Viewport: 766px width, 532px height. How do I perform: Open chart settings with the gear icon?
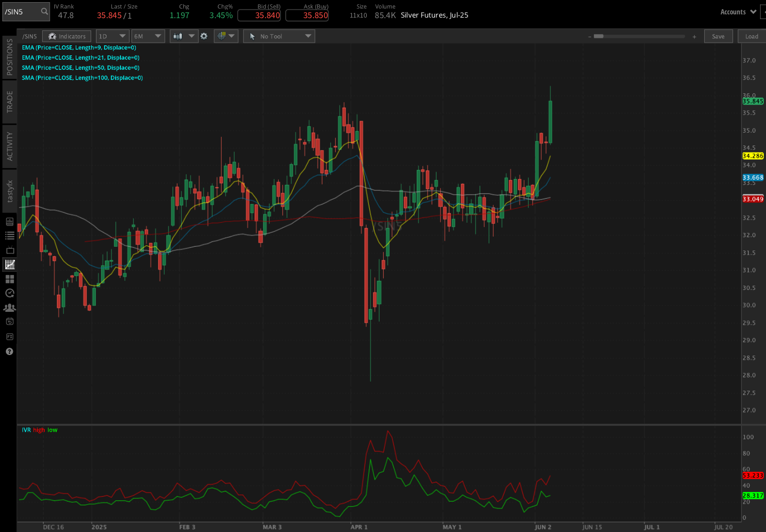point(204,36)
